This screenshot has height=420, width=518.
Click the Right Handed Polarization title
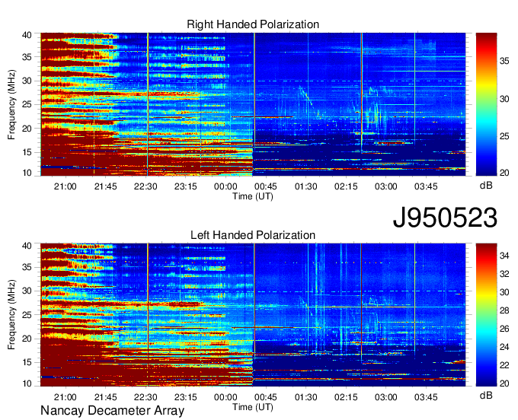253,24
